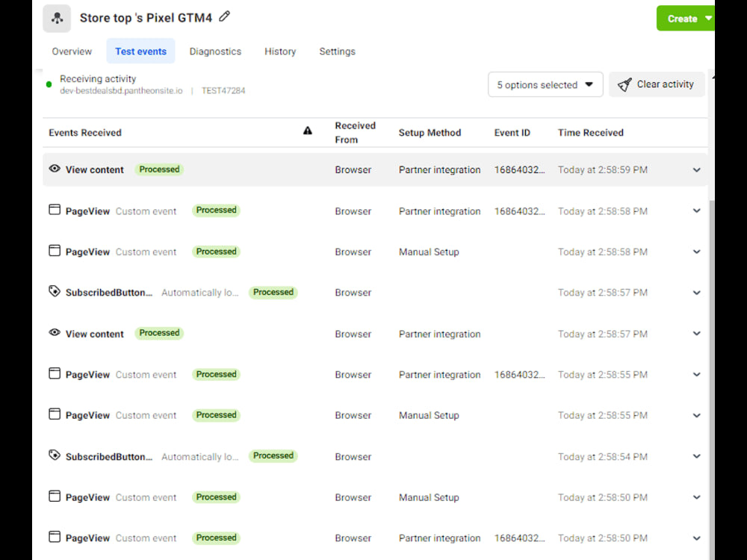Expand Partner integration PageView at 2:58:55 PM
The image size is (747, 560).
[x=696, y=375]
